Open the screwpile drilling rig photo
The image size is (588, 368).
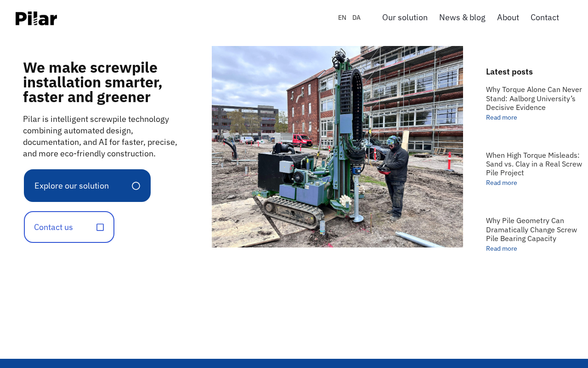click(337, 147)
